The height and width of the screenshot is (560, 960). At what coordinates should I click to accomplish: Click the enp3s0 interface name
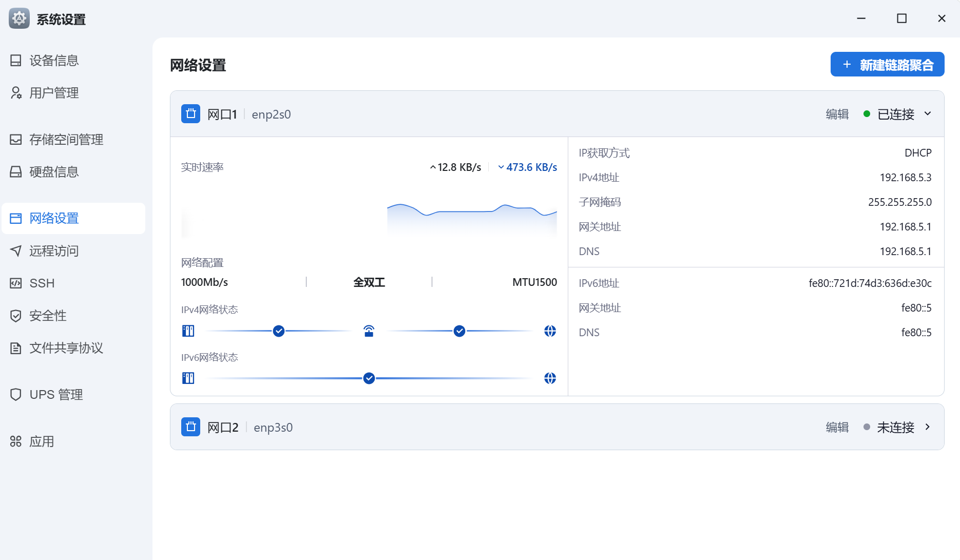pos(273,428)
